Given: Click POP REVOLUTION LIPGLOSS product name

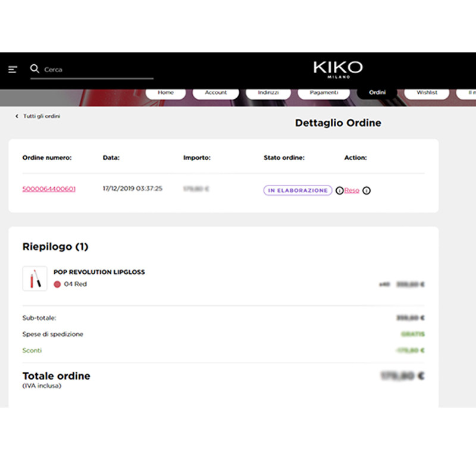Looking at the screenshot, I should point(99,272).
